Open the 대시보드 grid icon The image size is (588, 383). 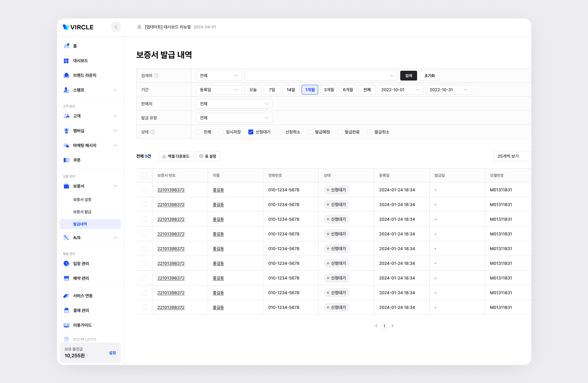click(66, 61)
